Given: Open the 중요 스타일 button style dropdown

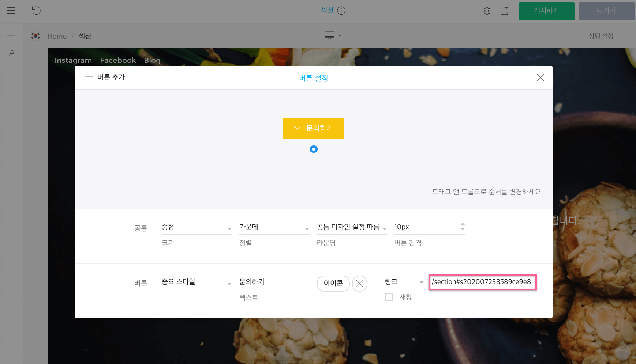Looking at the screenshot, I should [x=197, y=282].
